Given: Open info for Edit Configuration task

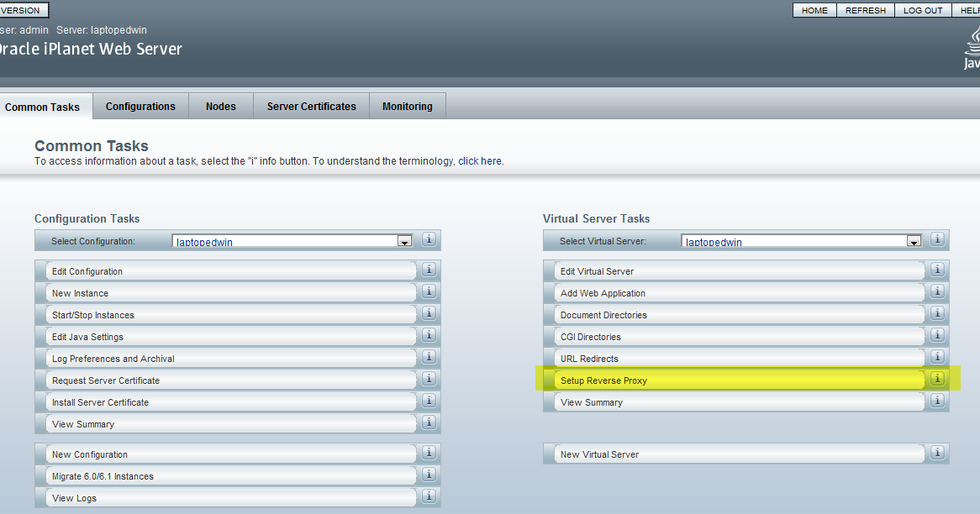Looking at the screenshot, I should point(429,270).
